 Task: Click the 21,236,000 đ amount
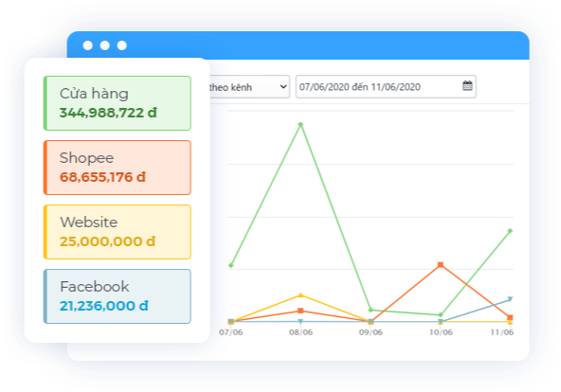tap(103, 306)
